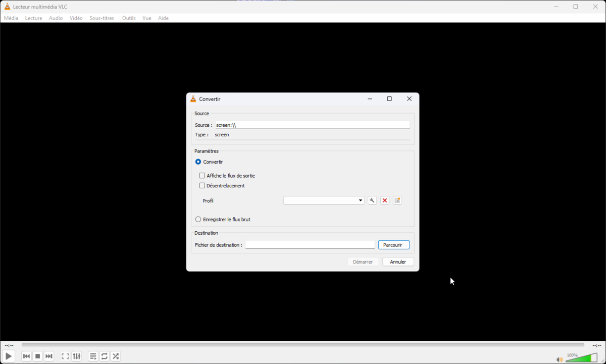Enable Désentrelacement checkbox
The width and height of the screenshot is (606, 364).
tap(202, 186)
